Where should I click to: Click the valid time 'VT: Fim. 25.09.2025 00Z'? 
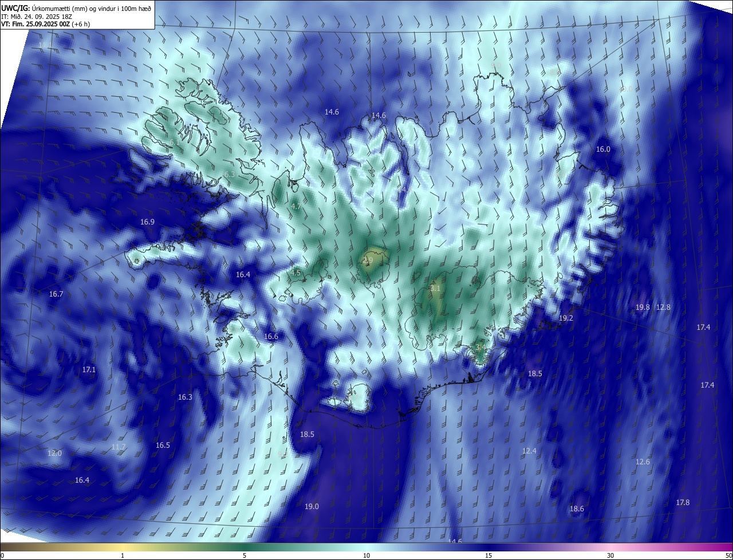36,24
